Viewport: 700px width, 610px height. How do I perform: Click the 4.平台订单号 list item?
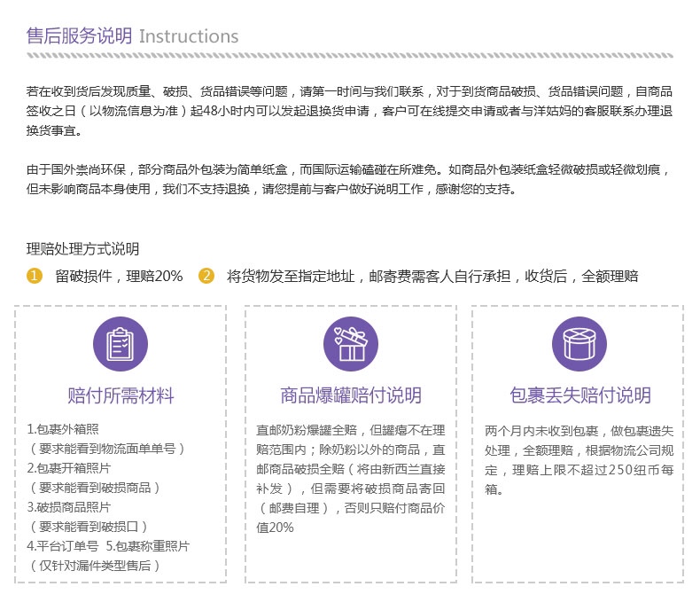62,546
